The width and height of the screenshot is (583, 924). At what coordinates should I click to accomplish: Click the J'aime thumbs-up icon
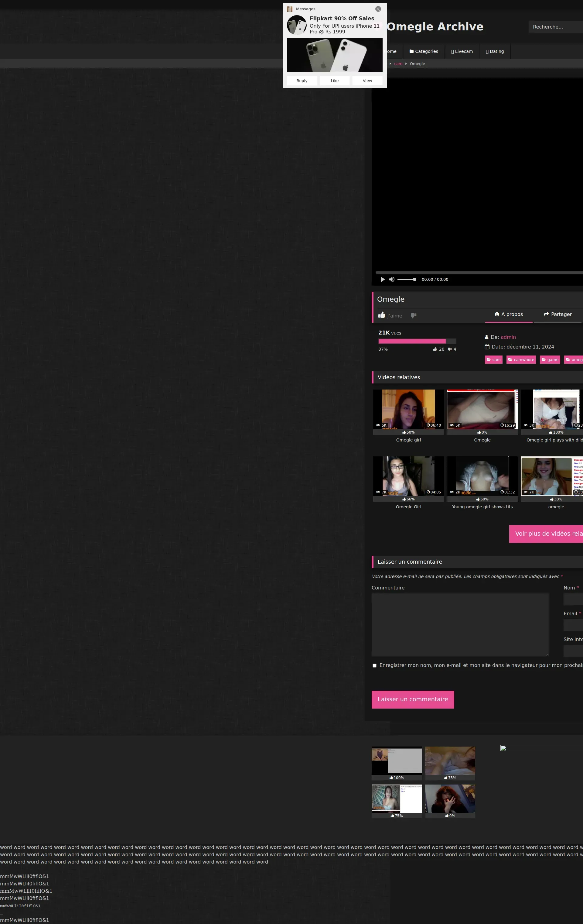(382, 315)
